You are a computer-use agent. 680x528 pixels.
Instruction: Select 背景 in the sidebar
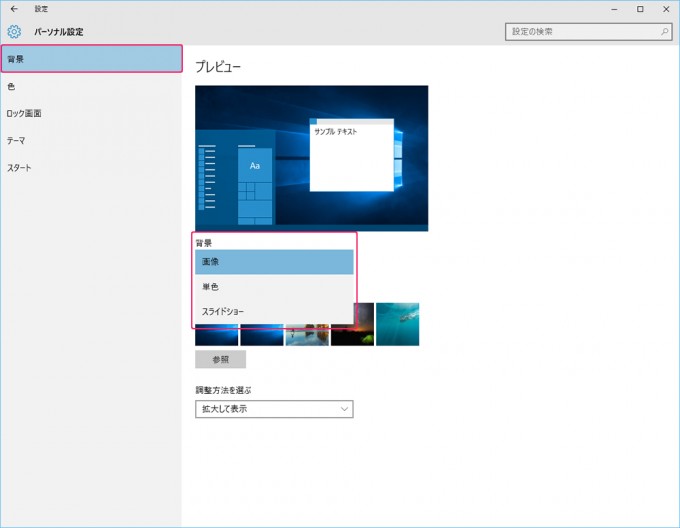[x=92, y=59]
